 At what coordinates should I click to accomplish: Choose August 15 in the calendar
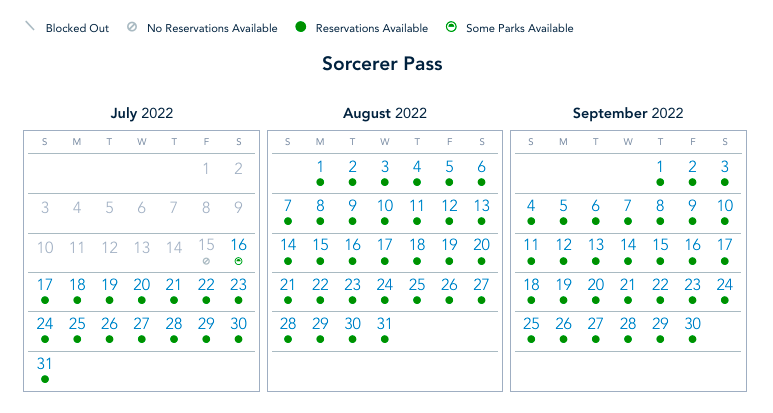(320, 245)
